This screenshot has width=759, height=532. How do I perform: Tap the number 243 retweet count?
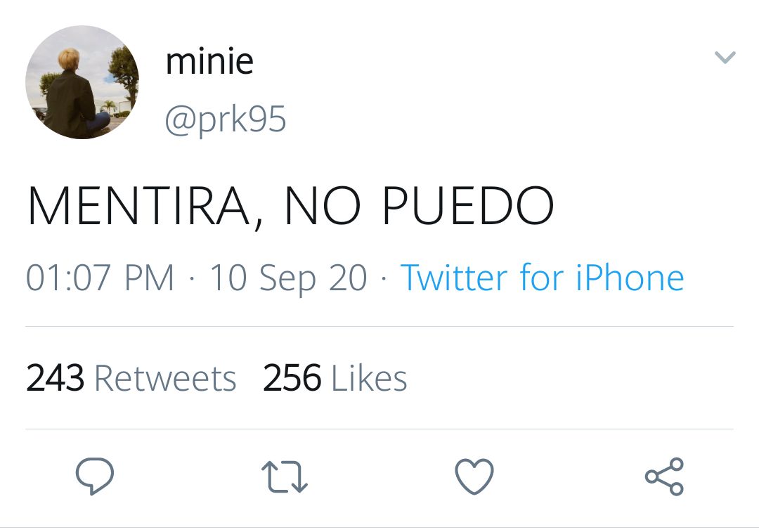click(56, 378)
